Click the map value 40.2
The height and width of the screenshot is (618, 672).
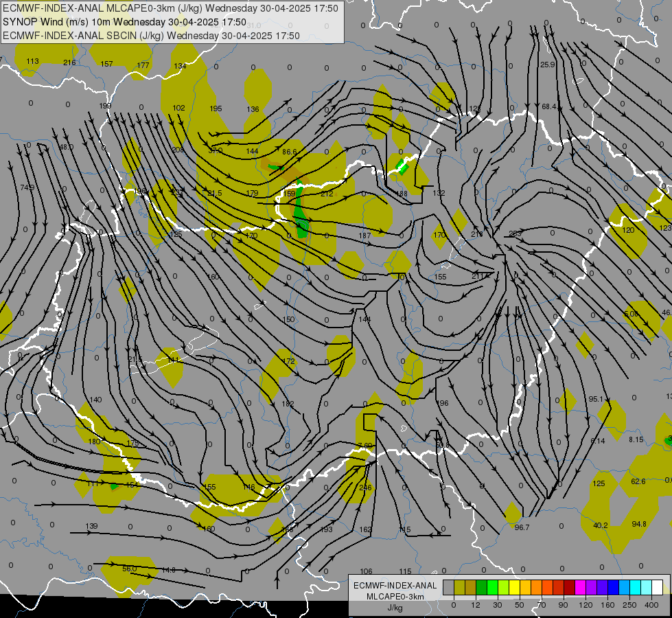pyautogui.click(x=600, y=525)
